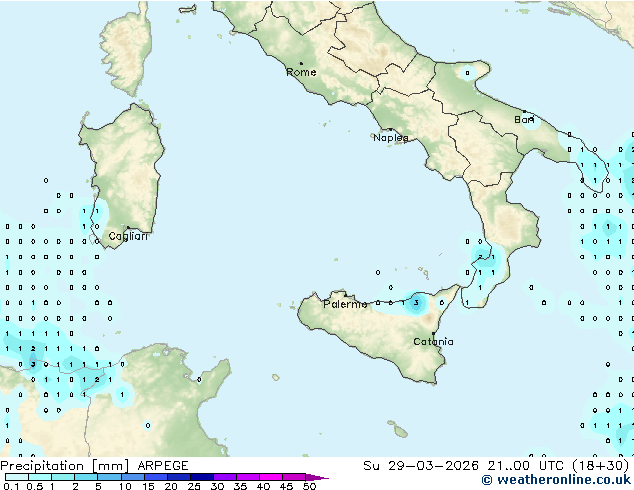Click the '0.5' legend scale label
The image size is (634, 490).
click(35, 486)
